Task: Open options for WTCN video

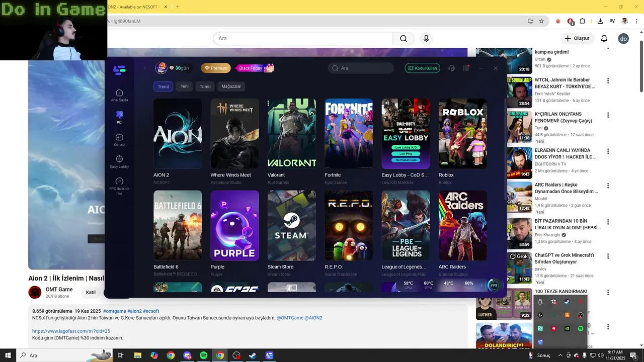Action: click(x=608, y=80)
